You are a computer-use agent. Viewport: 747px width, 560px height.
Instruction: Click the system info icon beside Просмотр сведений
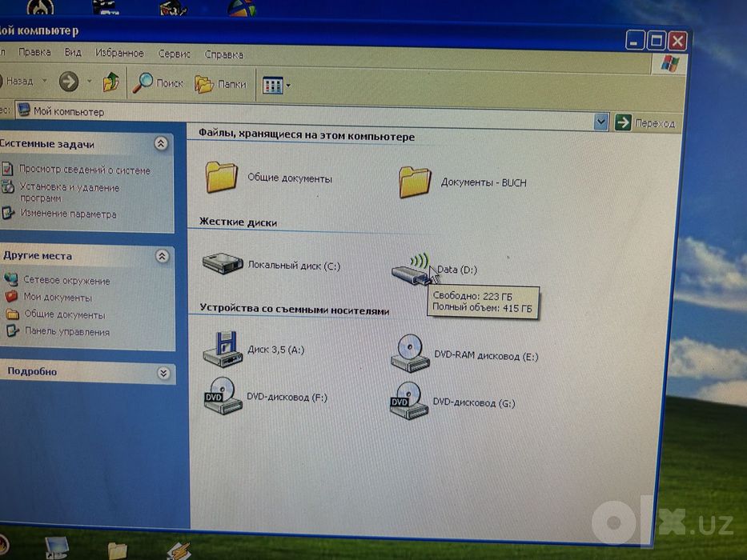(7, 169)
